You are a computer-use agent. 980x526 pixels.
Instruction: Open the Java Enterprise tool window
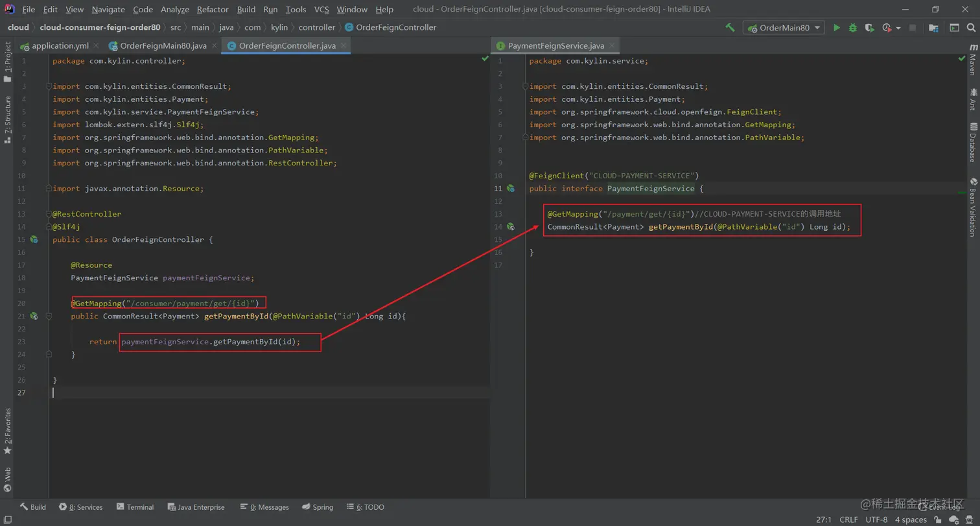196,507
